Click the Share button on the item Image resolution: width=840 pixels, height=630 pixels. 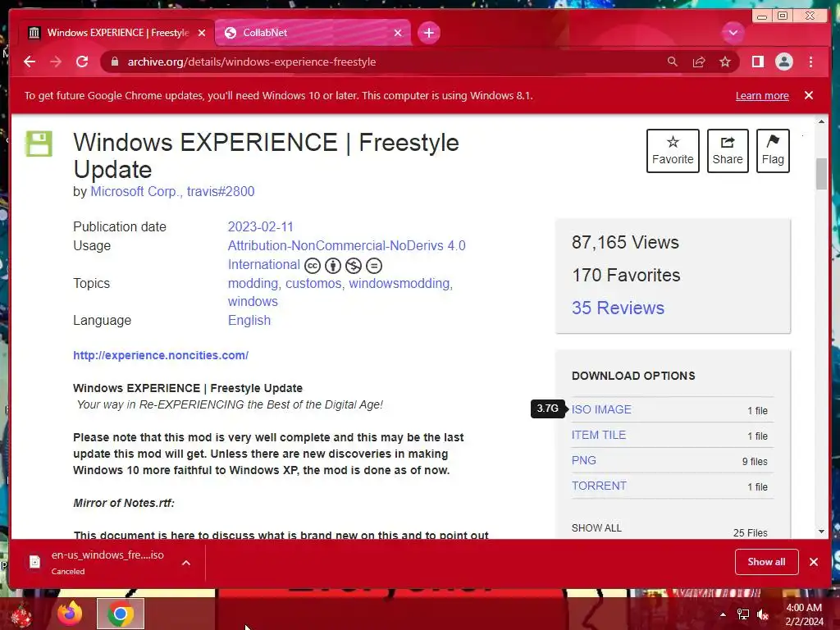click(x=728, y=151)
